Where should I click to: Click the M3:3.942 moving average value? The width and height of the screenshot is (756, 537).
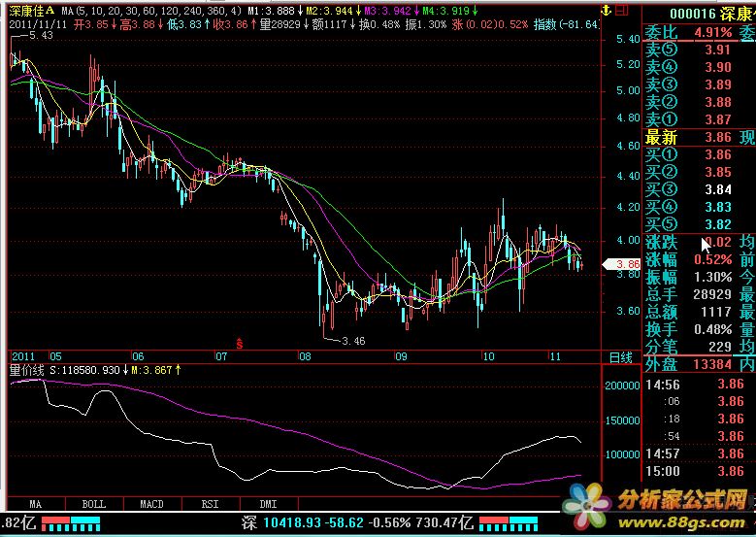[x=387, y=11]
